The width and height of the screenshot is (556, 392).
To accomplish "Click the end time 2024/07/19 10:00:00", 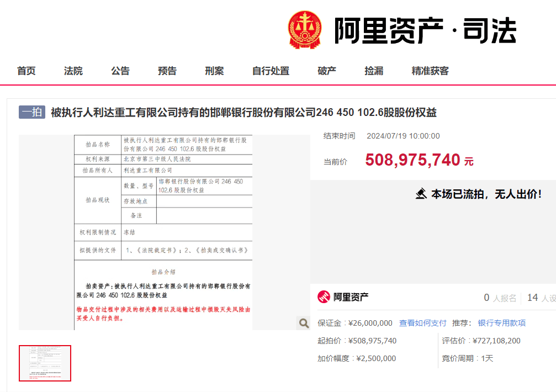I will point(403,136).
